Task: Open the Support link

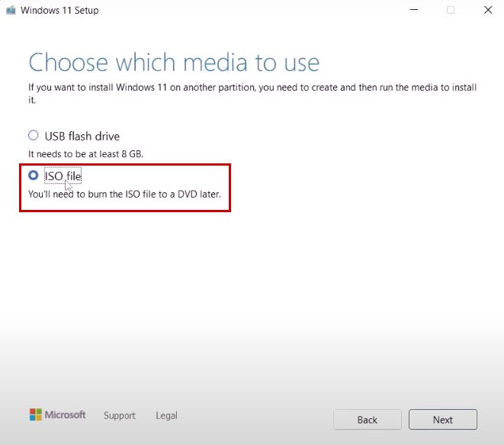Action: tap(120, 415)
